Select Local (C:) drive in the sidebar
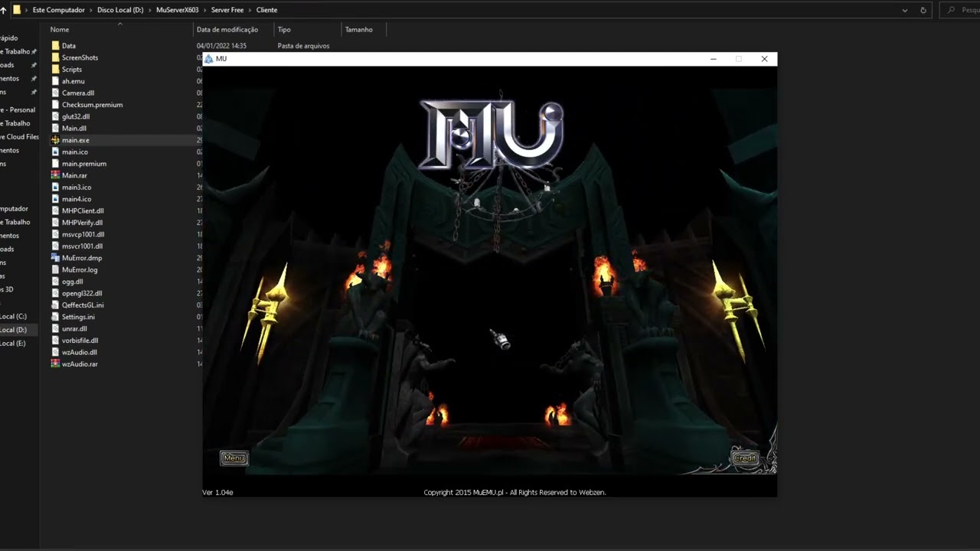This screenshot has height=551, width=980. (x=14, y=316)
